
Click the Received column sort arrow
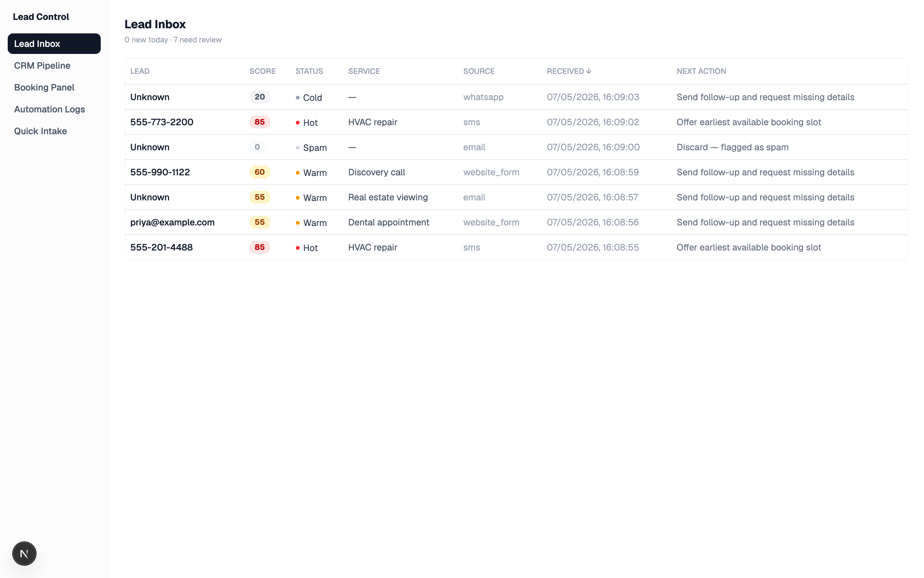588,71
